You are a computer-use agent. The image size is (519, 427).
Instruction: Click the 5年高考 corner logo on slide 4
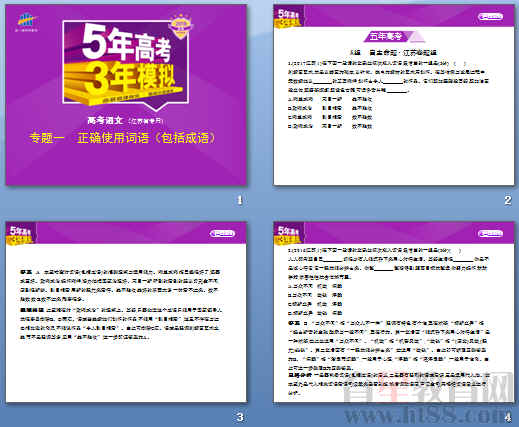[288, 234]
